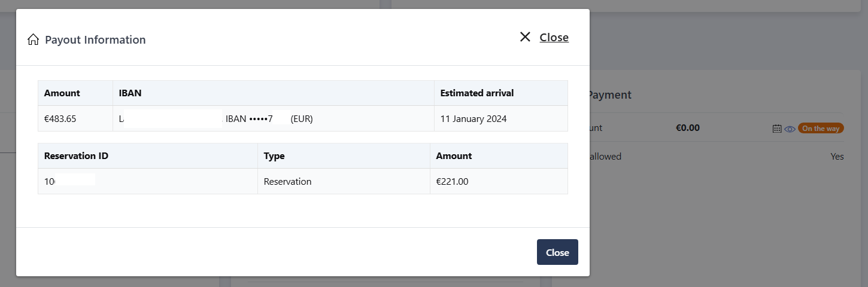Viewport: 868px width, 287px height.
Task: Click the X icon in dialog header
Action: pyautogui.click(x=525, y=37)
